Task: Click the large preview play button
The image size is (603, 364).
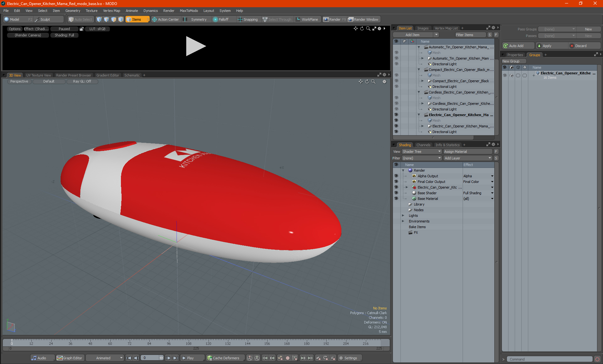Action: coord(195,46)
